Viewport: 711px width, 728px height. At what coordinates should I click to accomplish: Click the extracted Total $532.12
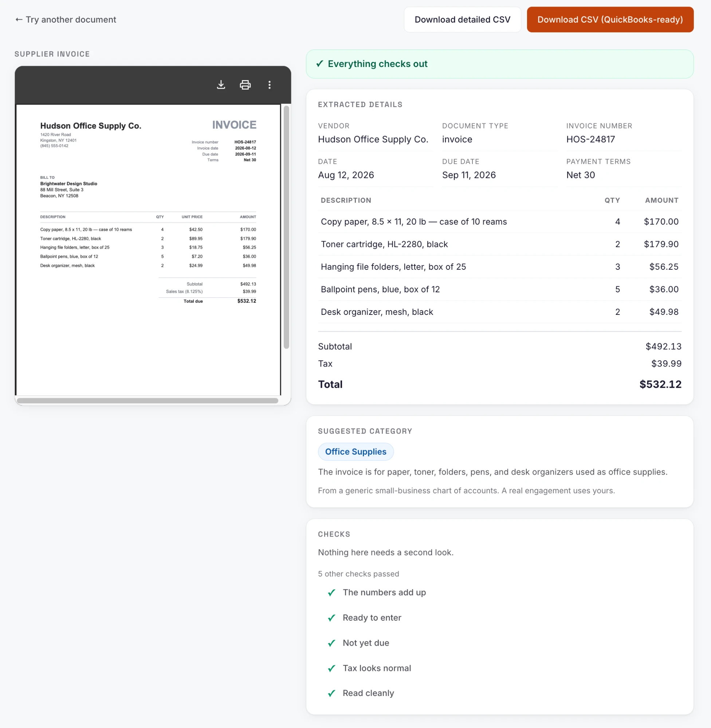point(660,384)
